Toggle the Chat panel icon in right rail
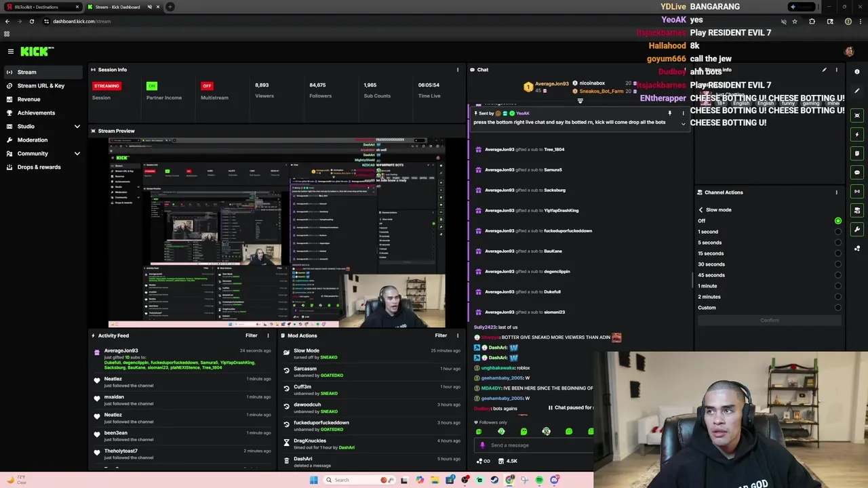 click(x=857, y=172)
